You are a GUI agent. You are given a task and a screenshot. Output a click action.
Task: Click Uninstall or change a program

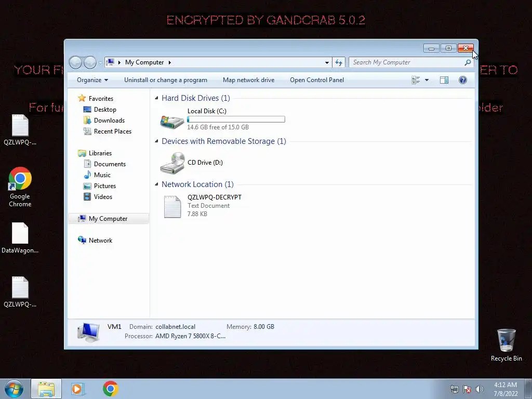tap(166, 80)
